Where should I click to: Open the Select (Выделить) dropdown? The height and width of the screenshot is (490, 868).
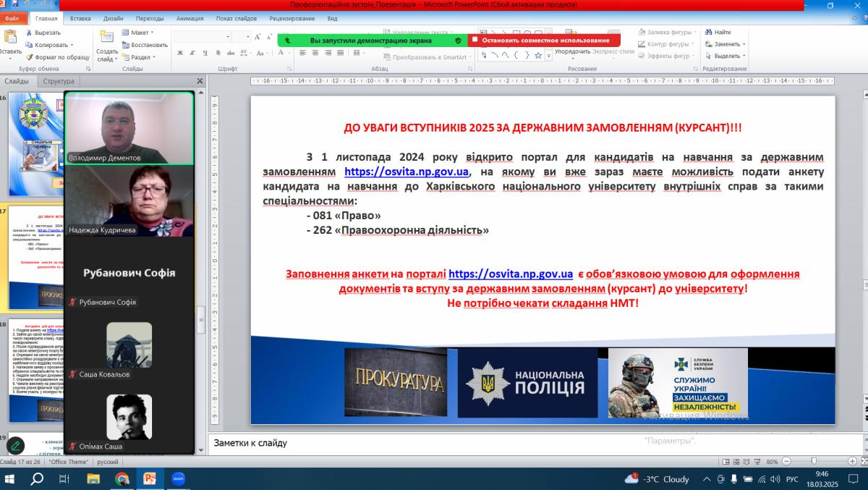pos(726,56)
